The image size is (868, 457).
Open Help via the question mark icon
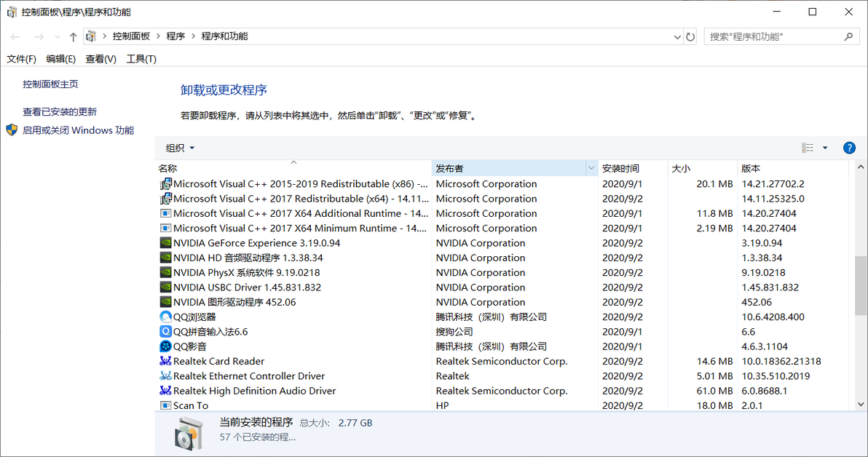pos(849,147)
